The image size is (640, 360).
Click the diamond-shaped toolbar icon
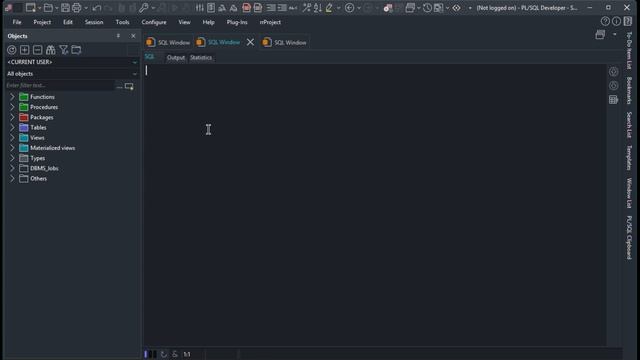(x=456, y=8)
